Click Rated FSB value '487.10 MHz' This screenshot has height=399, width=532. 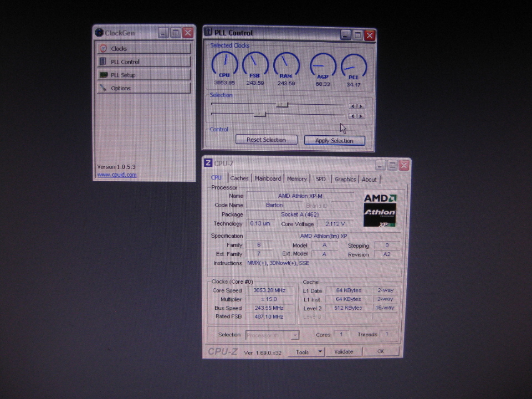[x=270, y=316]
